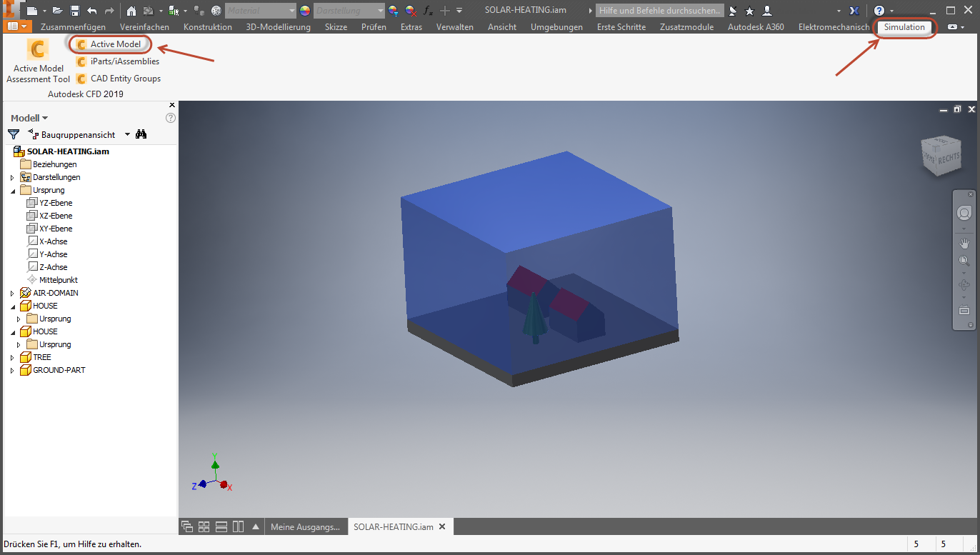980x555 pixels.
Task: Select the Mittelpunkt item in browser
Action: point(52,280)
